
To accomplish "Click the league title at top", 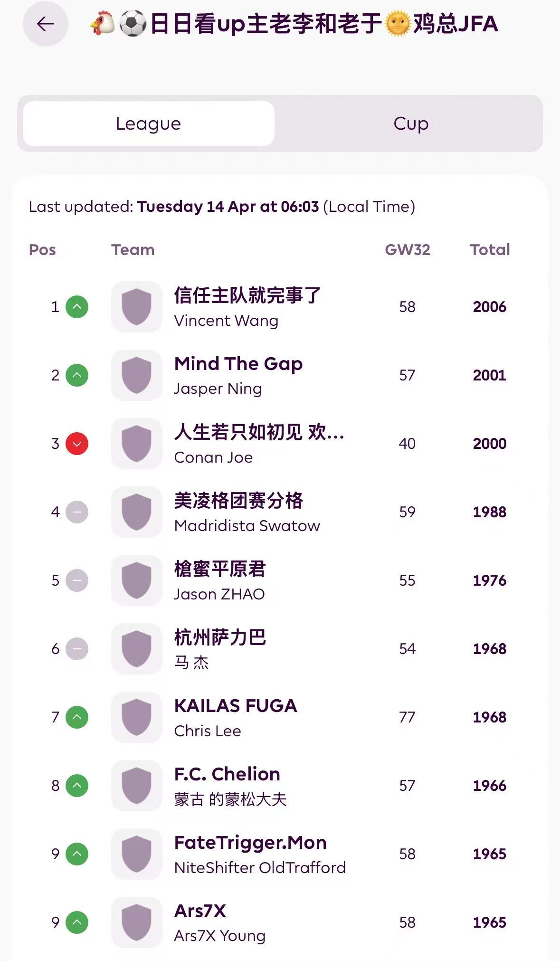I will (x=294, y=24).
